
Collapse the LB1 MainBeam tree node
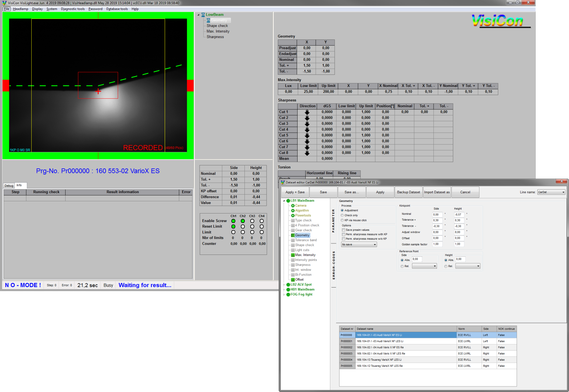(284, 201)
